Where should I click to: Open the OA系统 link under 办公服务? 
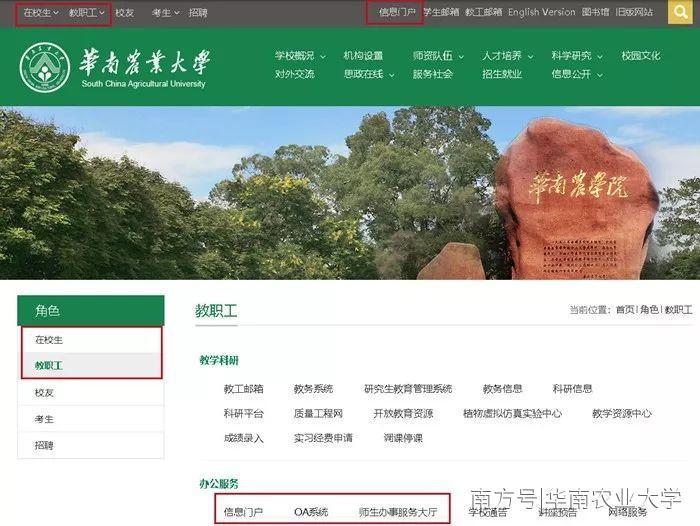pos(311,512)
